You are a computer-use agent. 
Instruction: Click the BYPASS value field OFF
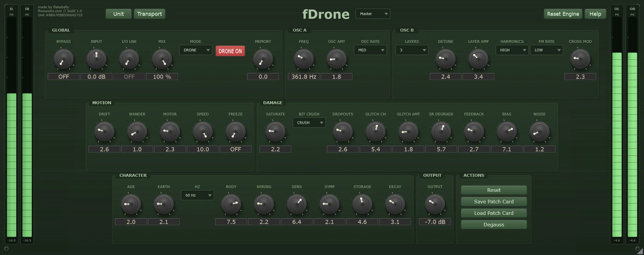tap(63, 77)
